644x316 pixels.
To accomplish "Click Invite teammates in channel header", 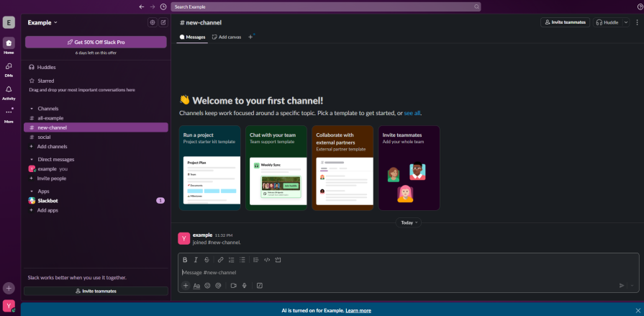I will [x=565, y=22].
